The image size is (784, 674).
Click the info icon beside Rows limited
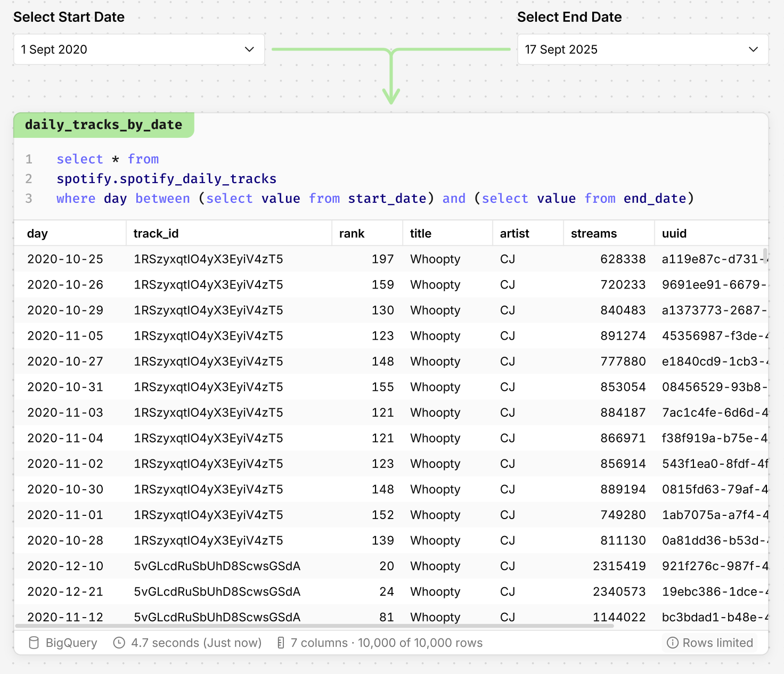673,643
